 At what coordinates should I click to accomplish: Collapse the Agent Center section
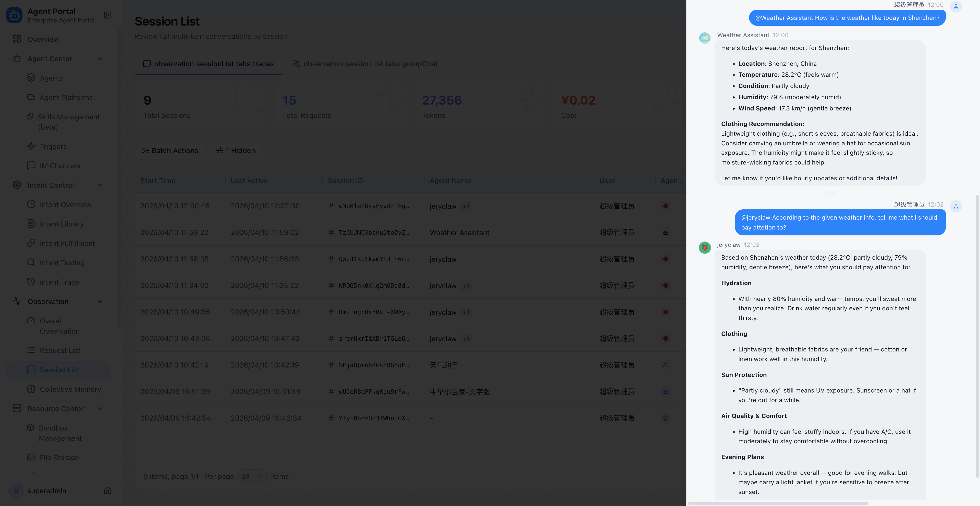tap(100, 59)
